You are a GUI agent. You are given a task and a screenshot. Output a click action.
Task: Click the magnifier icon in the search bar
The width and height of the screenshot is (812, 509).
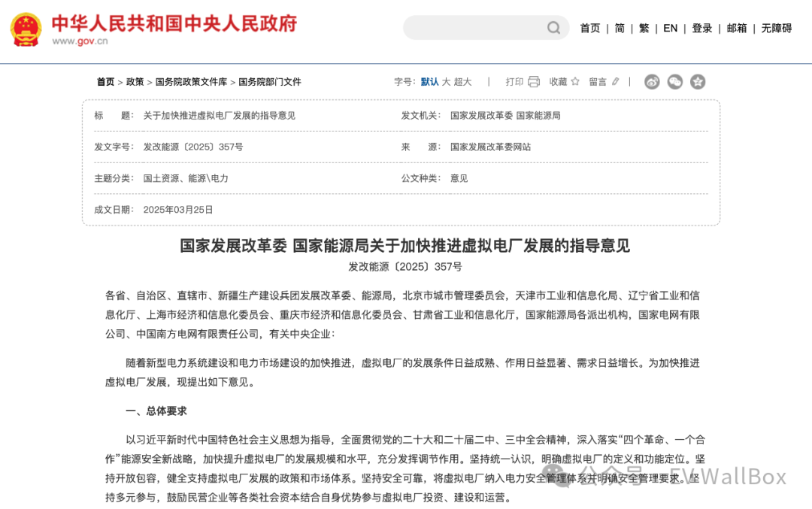point(553,27)
